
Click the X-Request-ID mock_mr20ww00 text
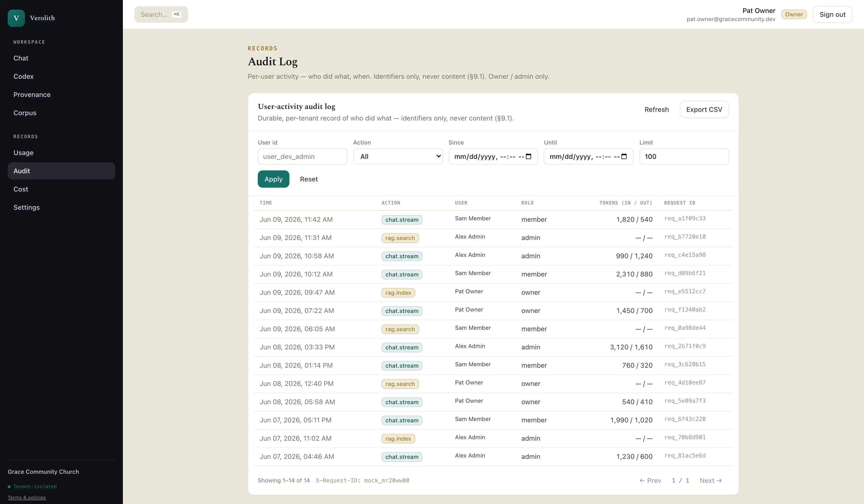pos(362,480)
